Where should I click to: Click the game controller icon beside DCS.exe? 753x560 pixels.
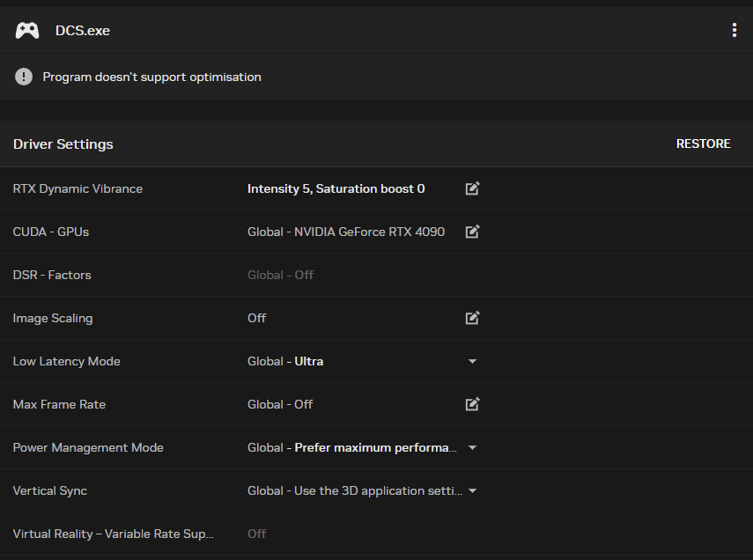[x=27, y=30]
